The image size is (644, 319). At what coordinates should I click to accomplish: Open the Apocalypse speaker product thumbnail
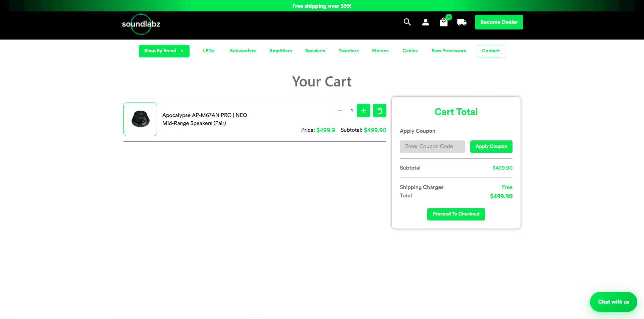click(140, 119)
